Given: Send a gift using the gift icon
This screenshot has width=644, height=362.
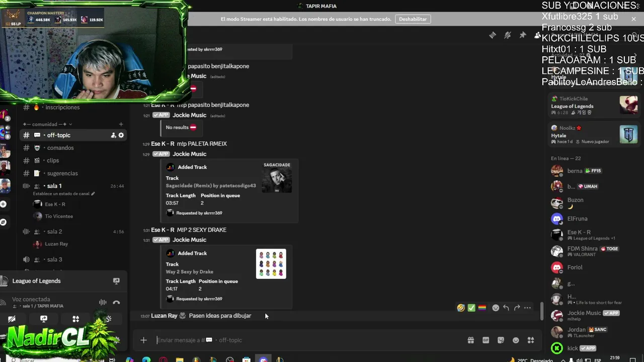Looking at the screenshot, I should click(470, 340).
